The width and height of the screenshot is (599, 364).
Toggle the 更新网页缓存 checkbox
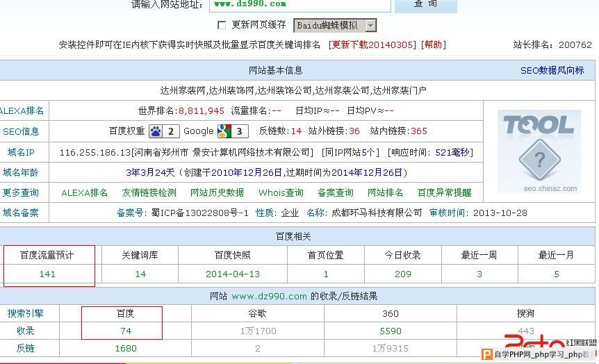[221, 25]
